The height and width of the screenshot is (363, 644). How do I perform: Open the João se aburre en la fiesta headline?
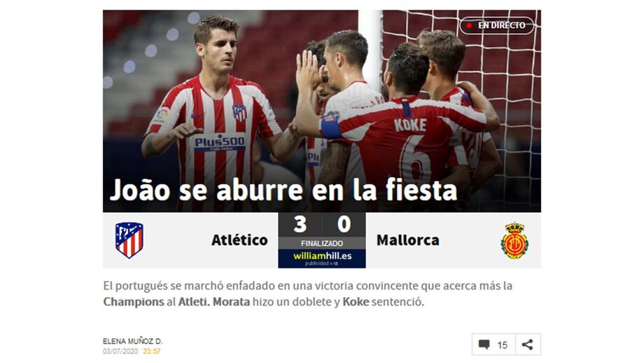point(283,190)
